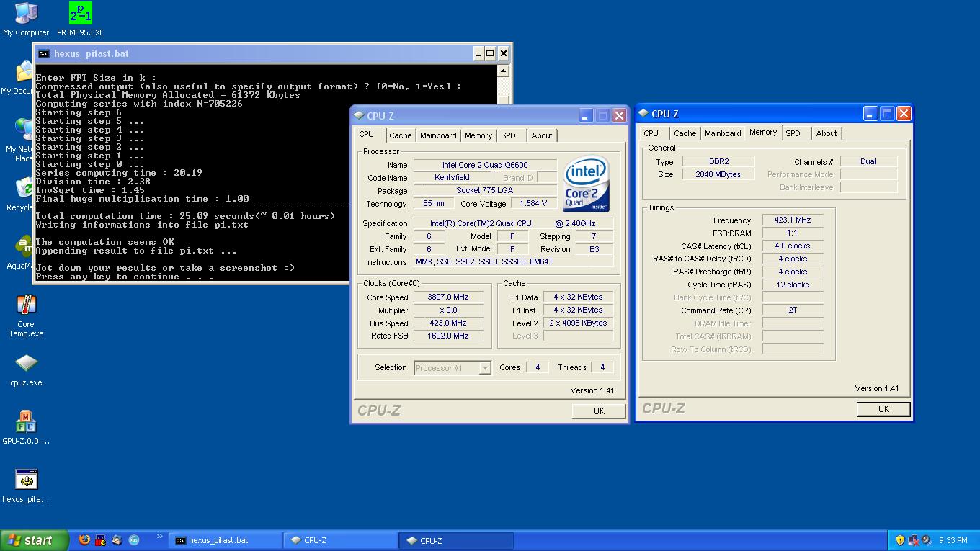The image size is (980, 551).
Task: Launch Firefox from the quick launch bar
Action: tap(84, 539)
